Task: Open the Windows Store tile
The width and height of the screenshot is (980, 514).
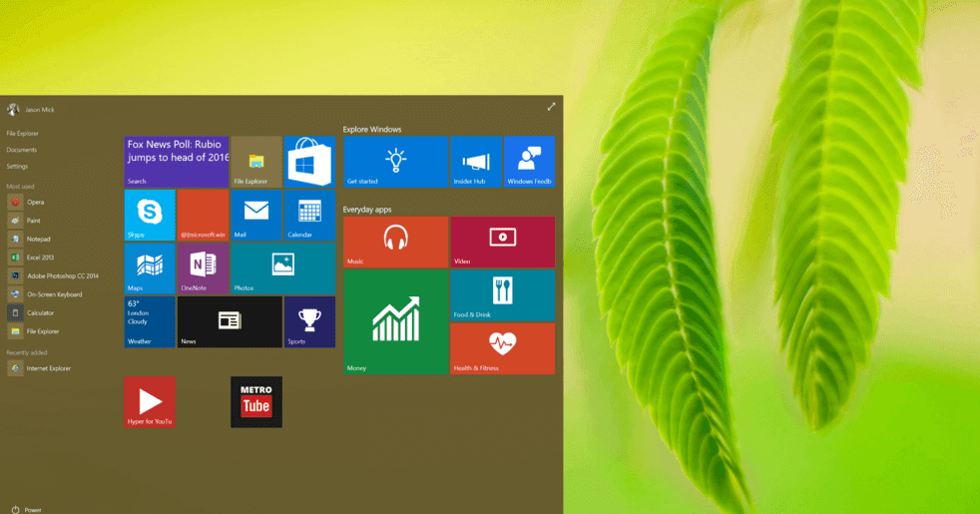Action: point(309,162)
